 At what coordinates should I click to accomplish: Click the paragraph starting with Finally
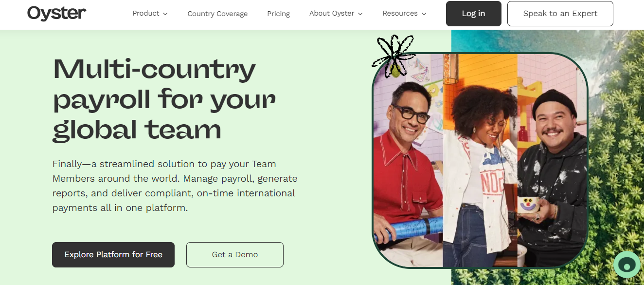[175, 186]
